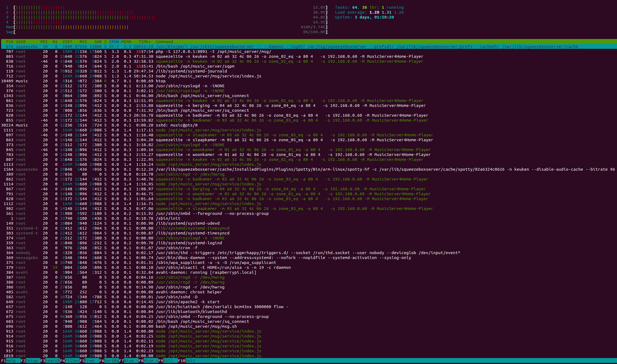617x364 pixels.
Task: Click the F1 Help function key
Action: [11, 361]
